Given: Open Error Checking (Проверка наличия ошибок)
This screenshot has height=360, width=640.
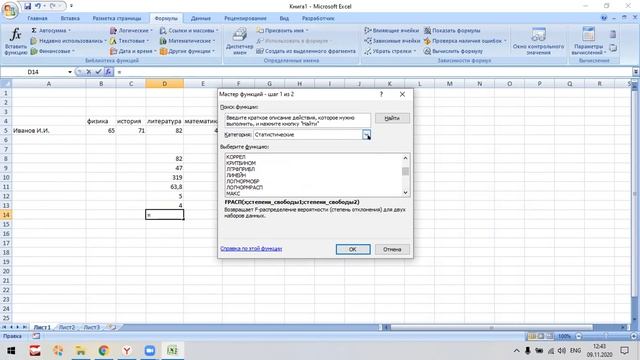Looking at the screenshot, I should (x=465, y=41).
